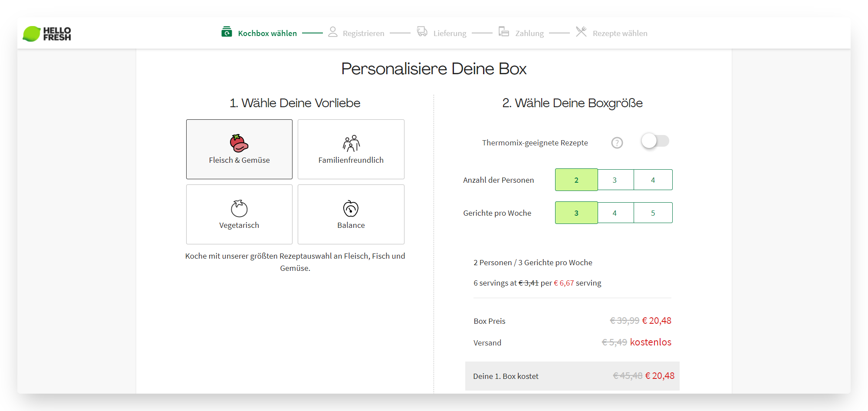868x411 pixels.
Task: Select the Fleisch & Gemüse preference
Action: coord(239,149)
